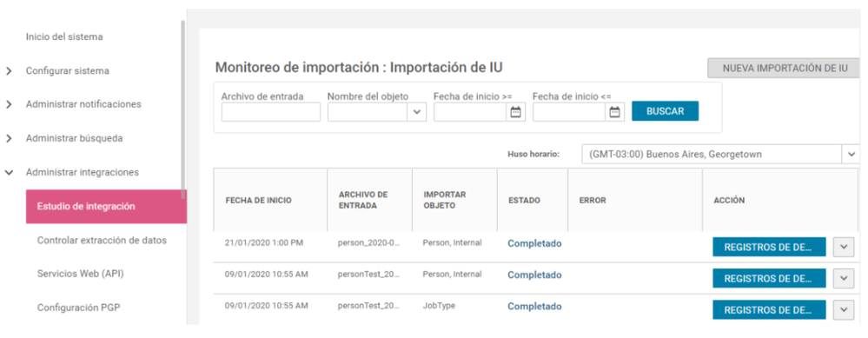Open Controlar extracción de datos
868x338 pixels.
(x=102, y=241)
